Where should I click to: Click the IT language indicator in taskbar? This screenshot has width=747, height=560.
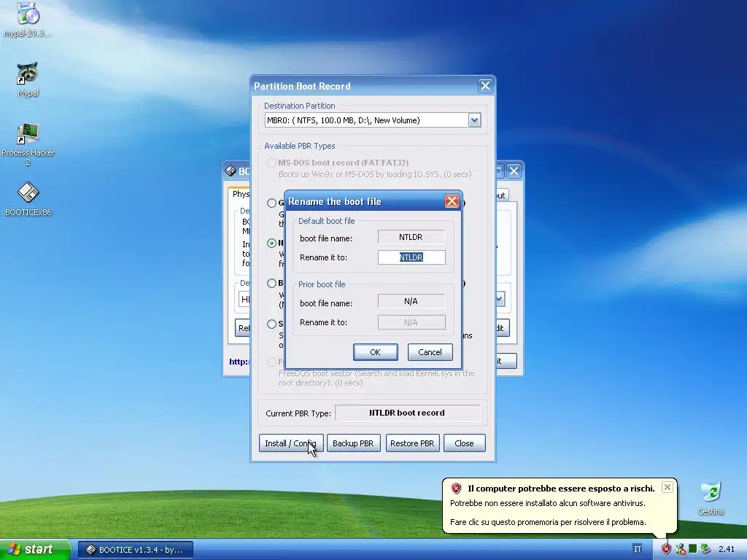point(637,549)
